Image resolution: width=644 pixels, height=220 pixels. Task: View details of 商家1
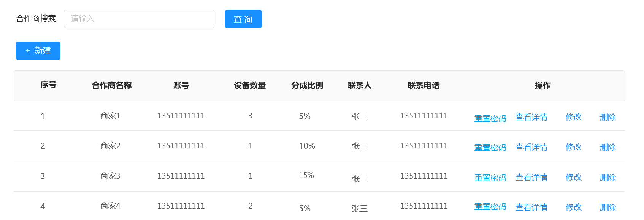pos(531,117)
